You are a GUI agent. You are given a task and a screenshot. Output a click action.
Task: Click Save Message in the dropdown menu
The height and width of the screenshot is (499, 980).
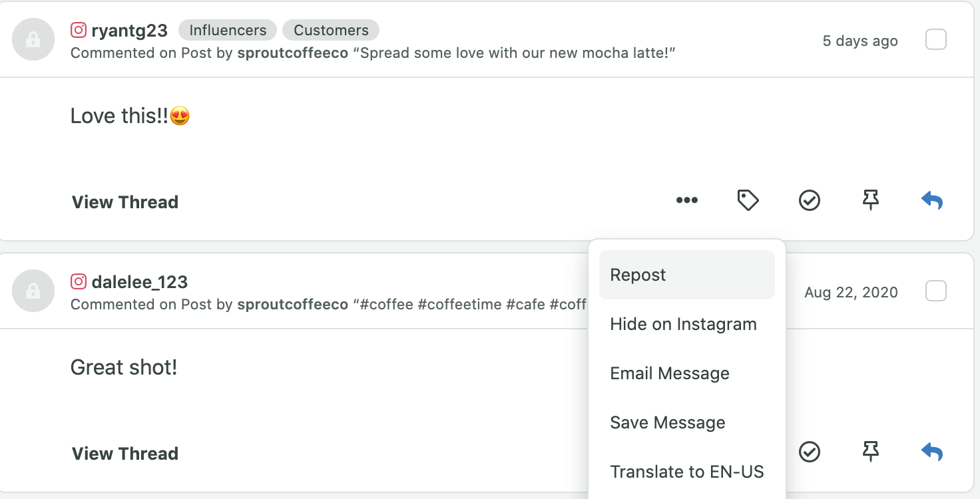point(667,422)
